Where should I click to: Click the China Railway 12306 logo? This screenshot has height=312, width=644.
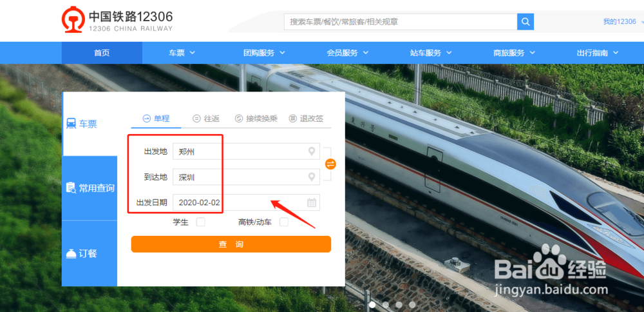[117, 21]
